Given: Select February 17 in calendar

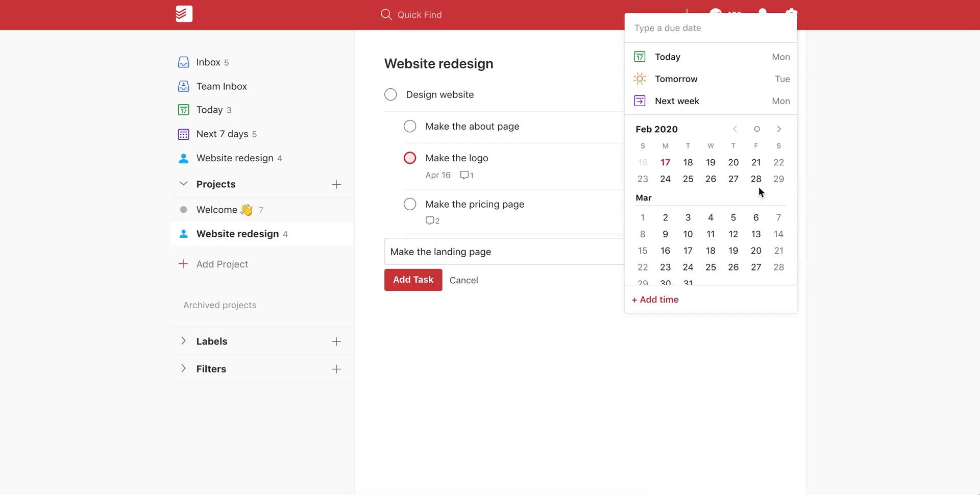Looking at the screenshot, I should pos(665,162).
